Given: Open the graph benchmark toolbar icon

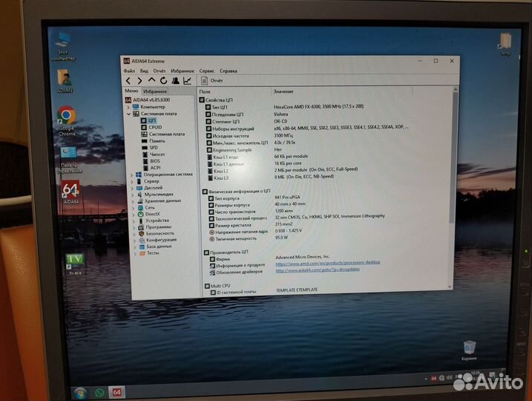Looking at the screenshot, I should [x=187, y=80].
